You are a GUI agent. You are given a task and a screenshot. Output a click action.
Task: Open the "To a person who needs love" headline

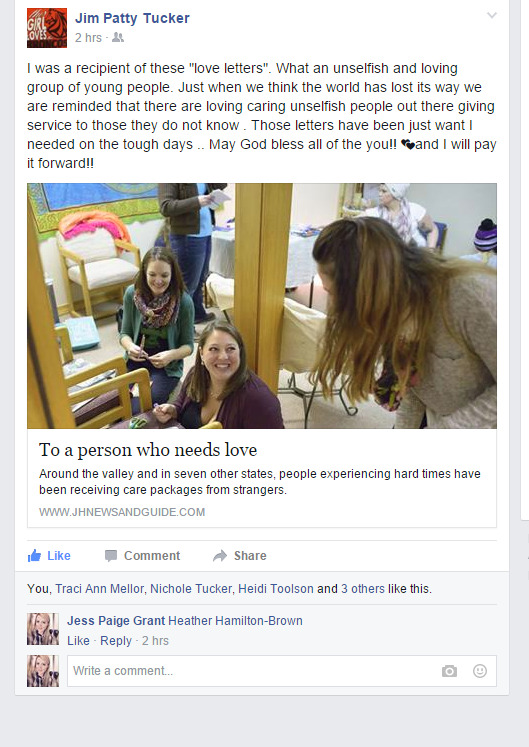tap(148, 450)
